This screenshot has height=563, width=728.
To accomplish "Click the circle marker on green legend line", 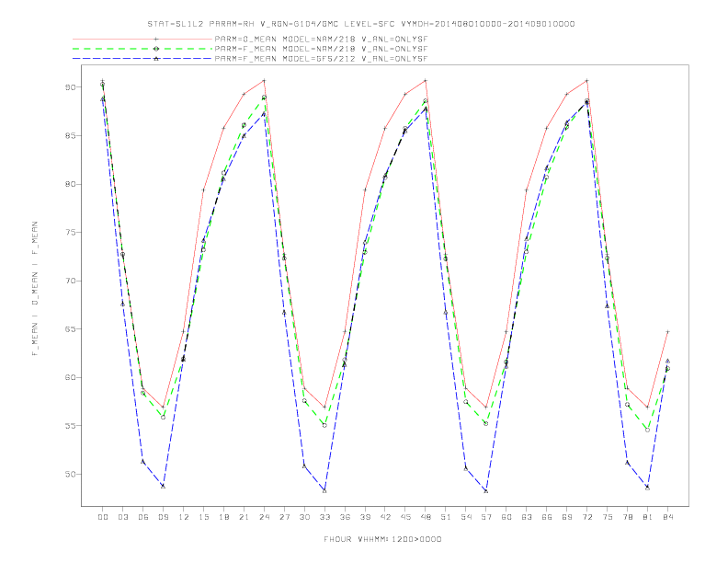I will tap(156, 49).
